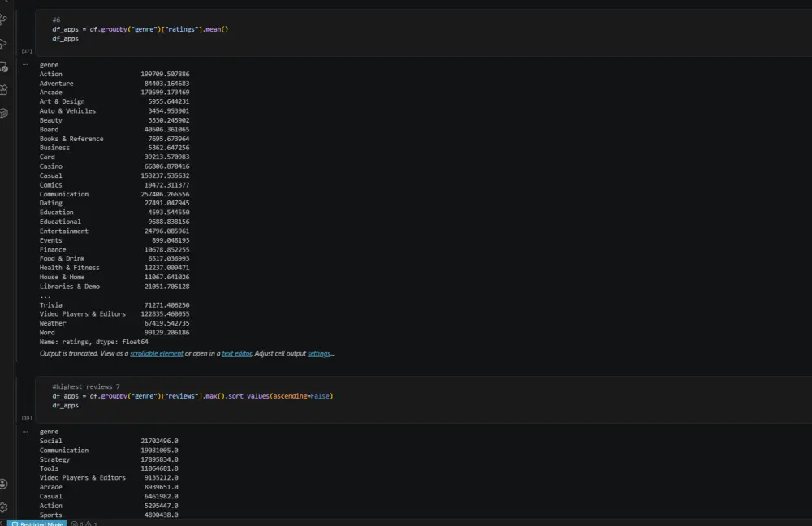
Task: Click the '#highest reviews 7' comment line
Action: point(86,386)
